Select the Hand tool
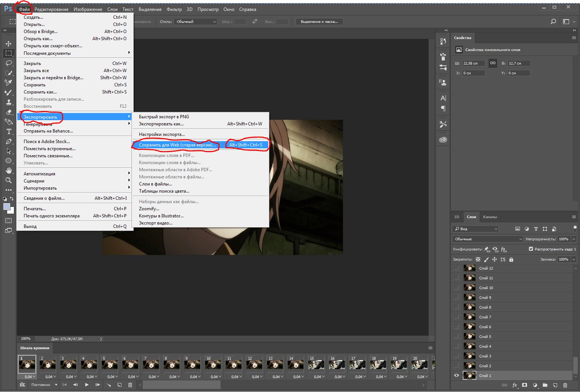Image resolution: width=580 pixels, height=392 pixels. [9, 170]
